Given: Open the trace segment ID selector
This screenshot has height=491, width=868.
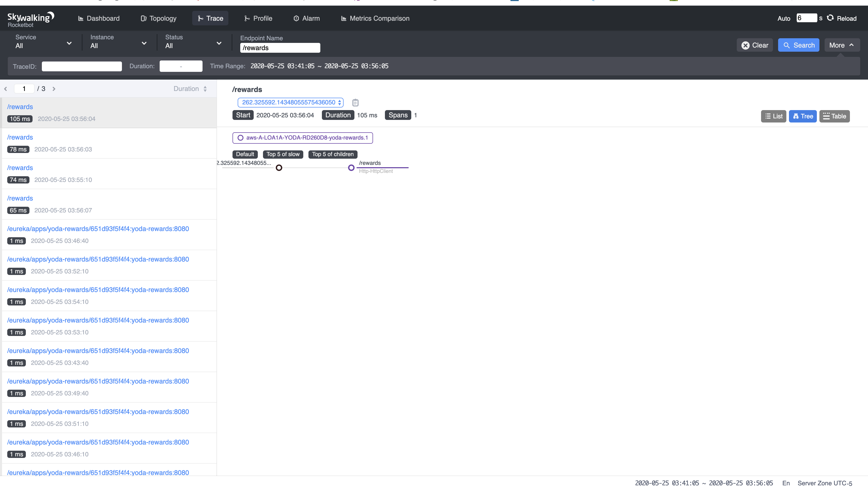Looking at the screenshot, I should click(290, 102).
